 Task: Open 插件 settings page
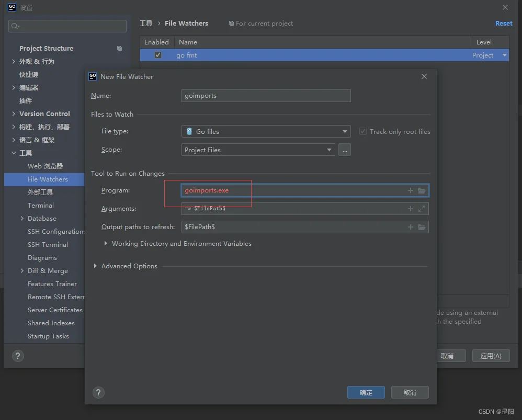pos(25,101)
